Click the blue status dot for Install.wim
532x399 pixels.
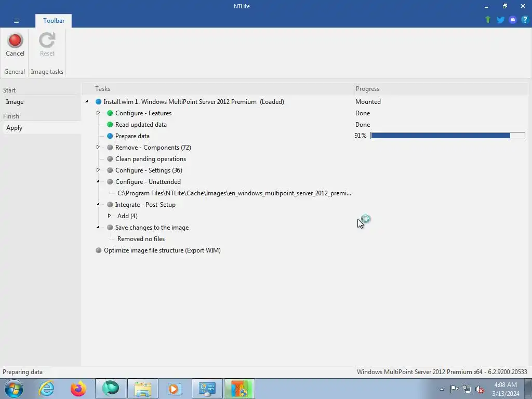click(98, 102)
